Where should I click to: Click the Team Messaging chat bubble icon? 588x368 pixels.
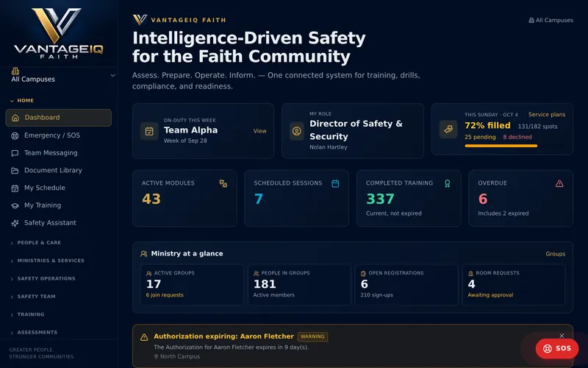coord(15,153)
